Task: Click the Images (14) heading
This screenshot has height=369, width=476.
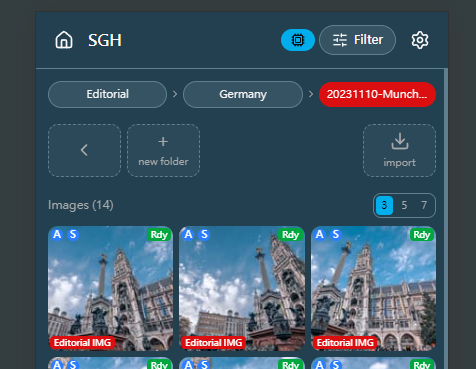Action: click(81, 205)
